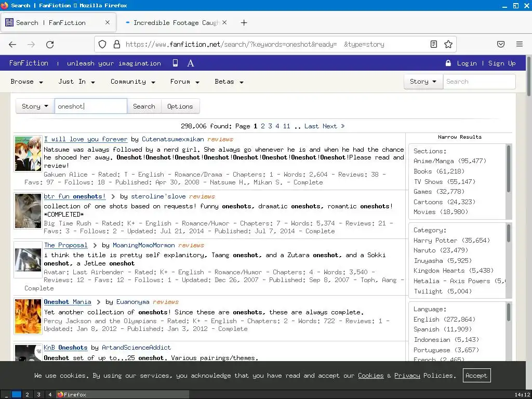
Task: Go to results page 2
Action: pyautogui.click(x=262, y=126)
